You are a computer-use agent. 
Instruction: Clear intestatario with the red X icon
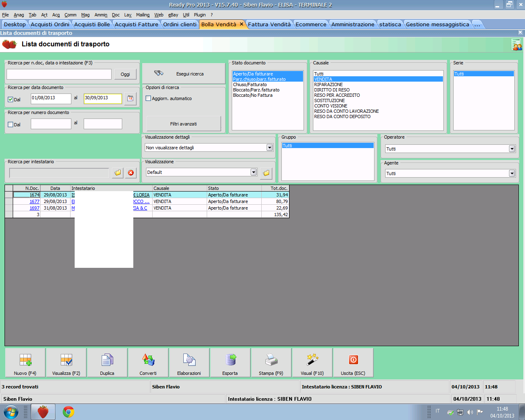[x=131, y=173]
